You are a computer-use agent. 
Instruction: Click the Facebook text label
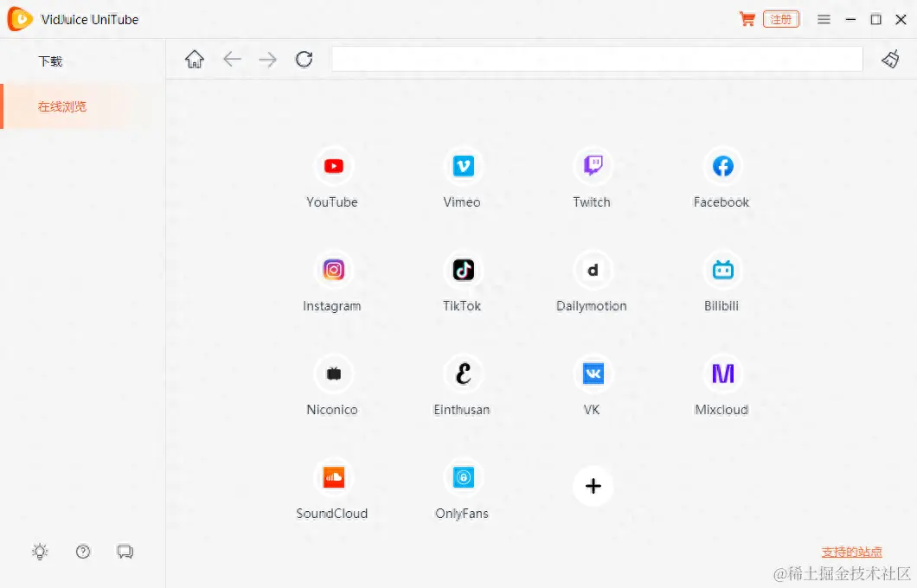click(x=721, y=202)
